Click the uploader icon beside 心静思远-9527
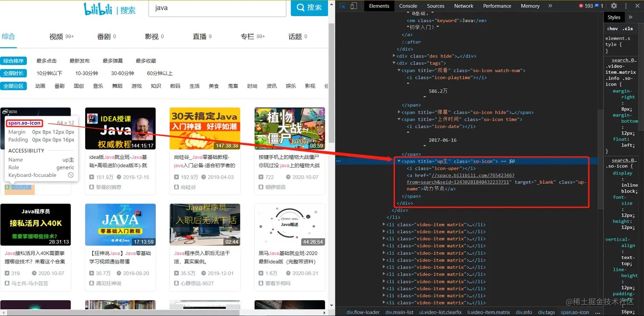 (x=176, y=283)
